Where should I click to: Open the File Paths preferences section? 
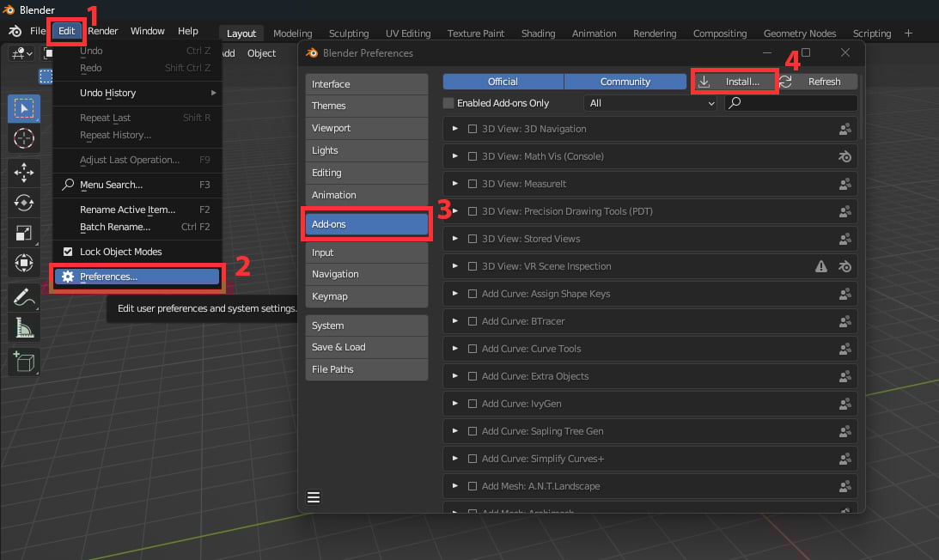click(x=367, y=369)
